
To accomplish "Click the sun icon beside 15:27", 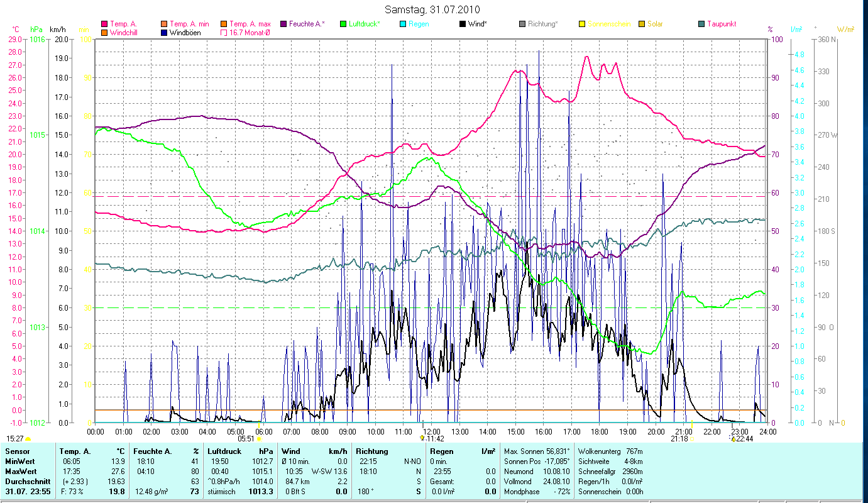I will [x=28, y=439].
